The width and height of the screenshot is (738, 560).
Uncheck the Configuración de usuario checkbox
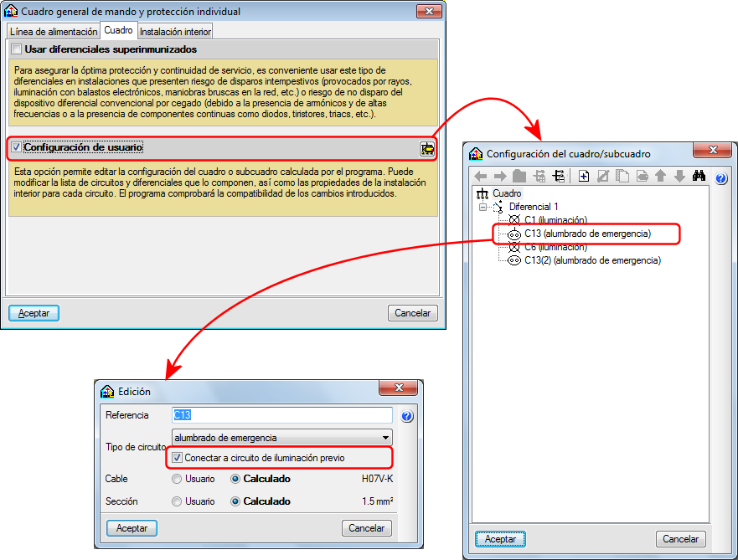[x=17, y=147]
